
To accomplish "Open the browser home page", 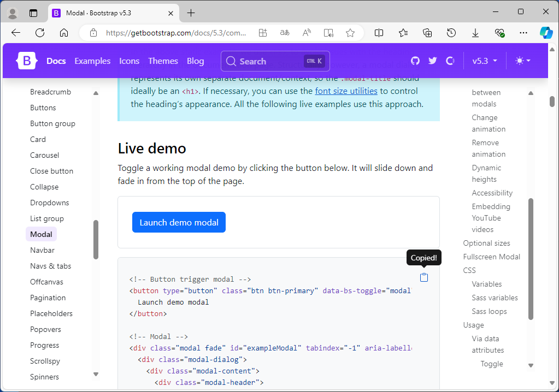I will tap(64, 33).
